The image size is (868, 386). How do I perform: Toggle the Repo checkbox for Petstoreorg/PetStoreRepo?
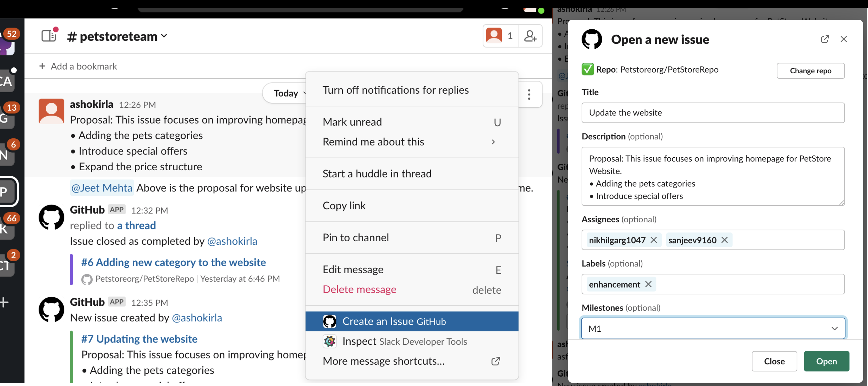(588, 69)
